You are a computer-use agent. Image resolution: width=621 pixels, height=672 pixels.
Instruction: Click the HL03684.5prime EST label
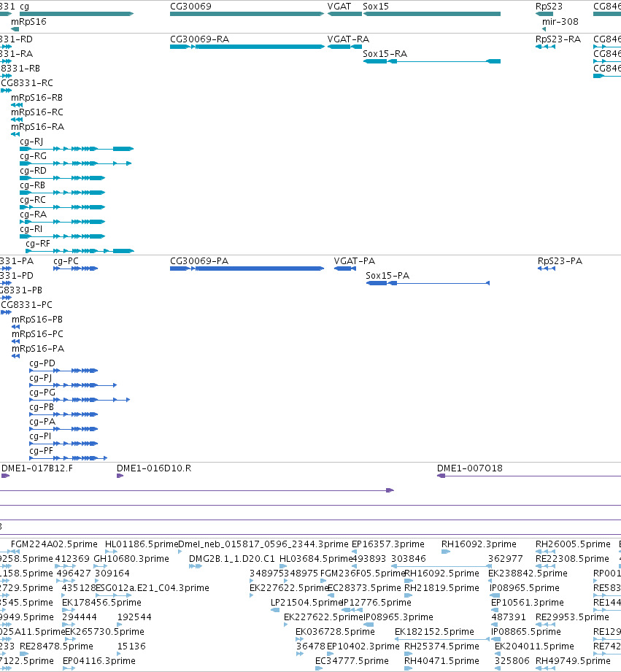point(316,558)
